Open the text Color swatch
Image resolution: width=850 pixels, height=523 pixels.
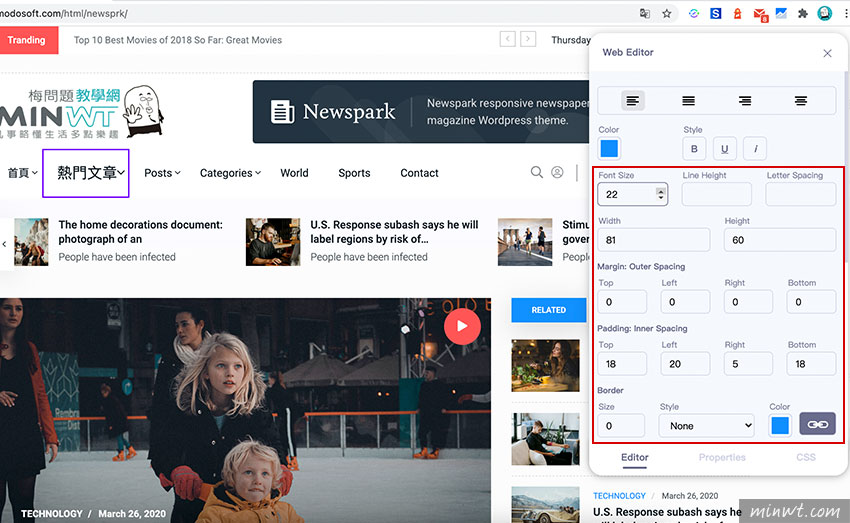pos(609,148)
